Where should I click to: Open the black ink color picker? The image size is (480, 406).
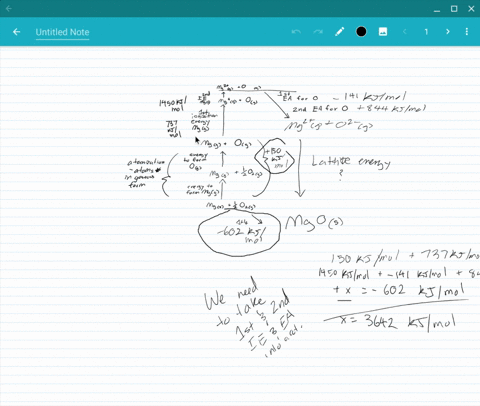[361, 32]
